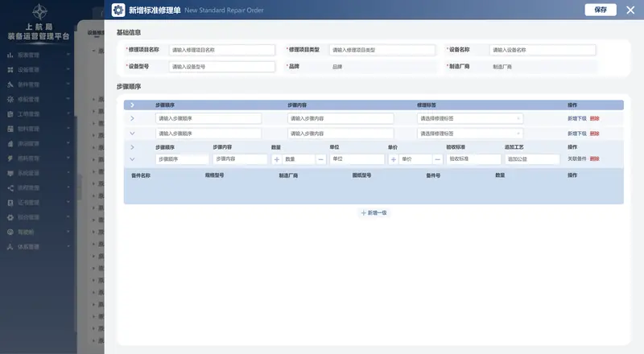Expand all rows via table header chevron
Viewport: 644px width, 354px height.
pos(132,105)
